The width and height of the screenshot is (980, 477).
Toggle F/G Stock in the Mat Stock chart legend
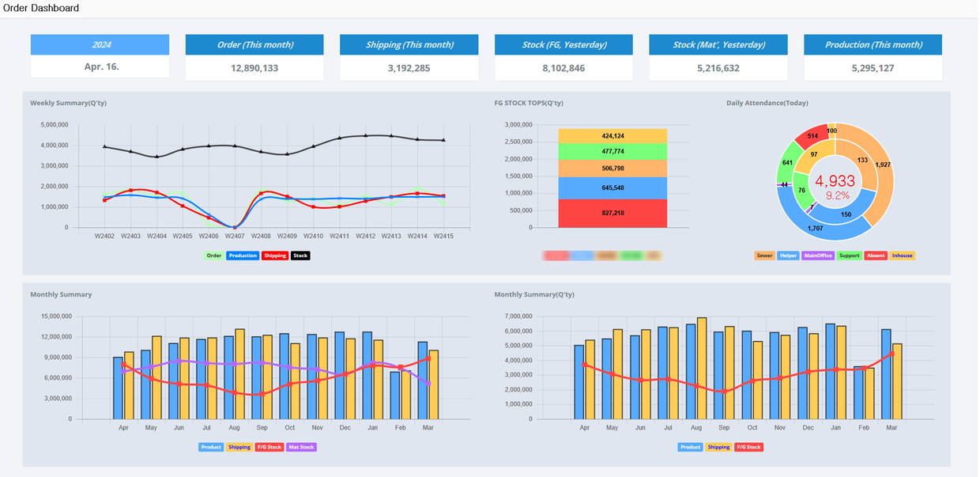[x=269, y=447]
